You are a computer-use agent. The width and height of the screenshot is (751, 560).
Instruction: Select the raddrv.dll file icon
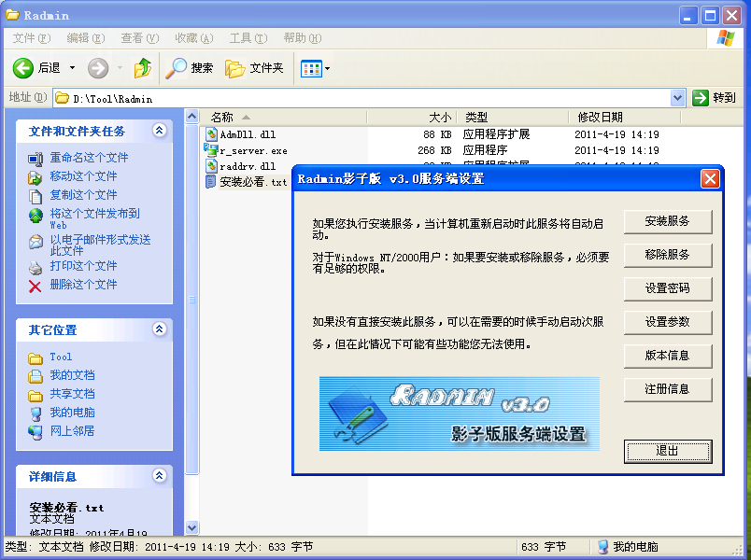point(212,166)
